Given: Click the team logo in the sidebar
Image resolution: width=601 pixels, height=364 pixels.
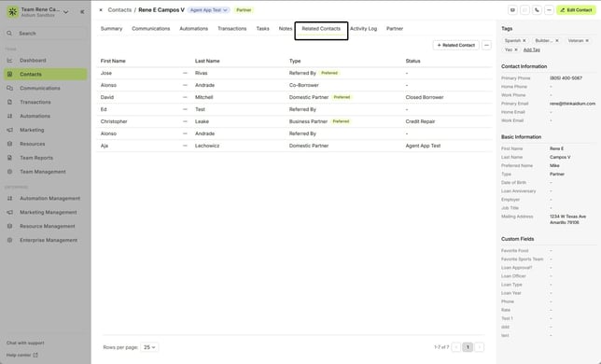Looking at the screenshot, I should pyautogui.click(x=13, y=12).
